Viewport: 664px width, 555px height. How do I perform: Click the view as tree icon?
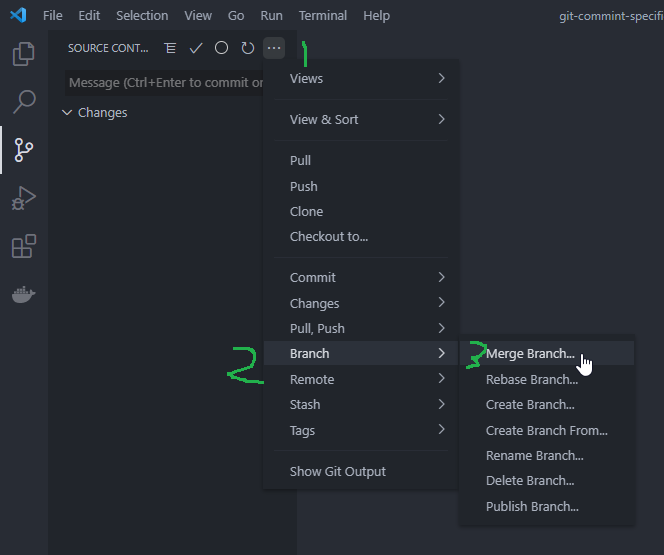tap(170, 48)
